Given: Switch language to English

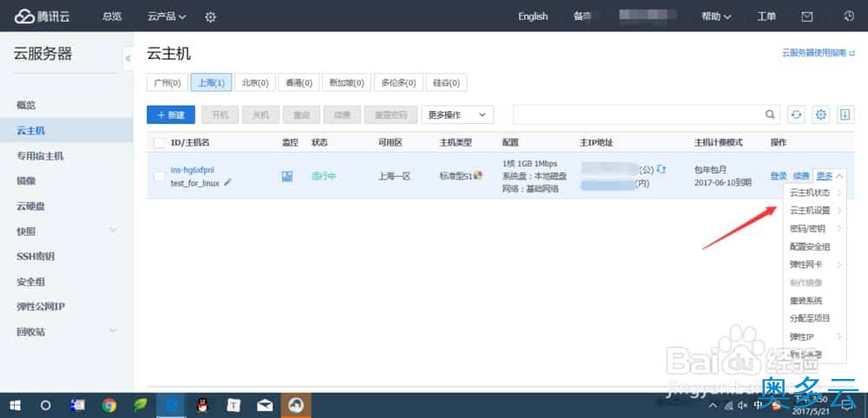Looking at the screenshot, I should tap(533, 16).
